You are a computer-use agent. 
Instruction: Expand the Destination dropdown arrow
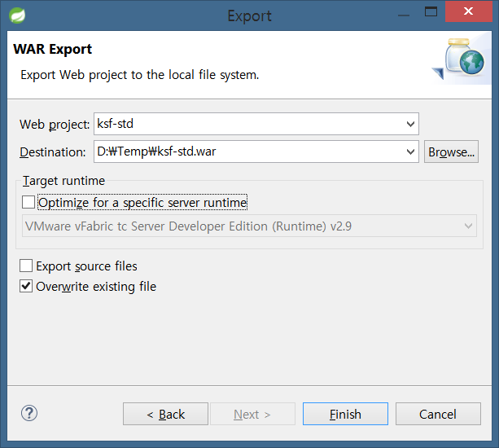pos(410,152)
